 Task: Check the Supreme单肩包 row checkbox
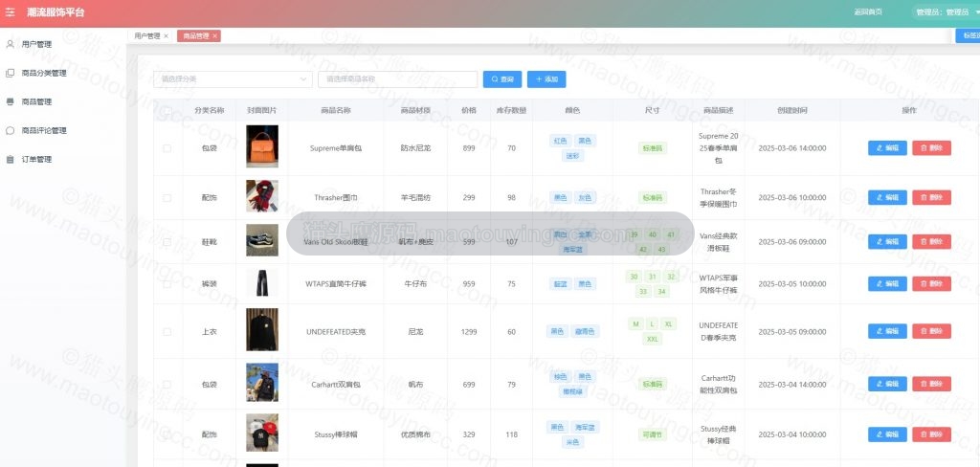pos(167,148)
